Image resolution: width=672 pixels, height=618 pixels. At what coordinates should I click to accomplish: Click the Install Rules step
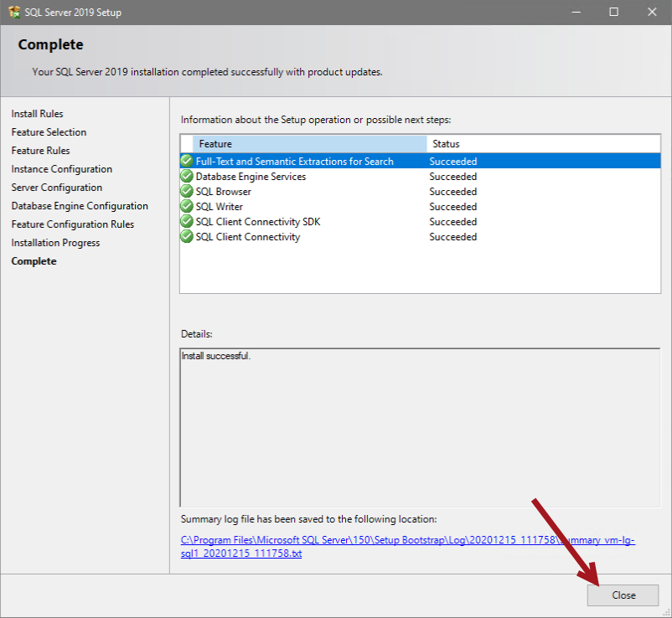tap(37, 114)
